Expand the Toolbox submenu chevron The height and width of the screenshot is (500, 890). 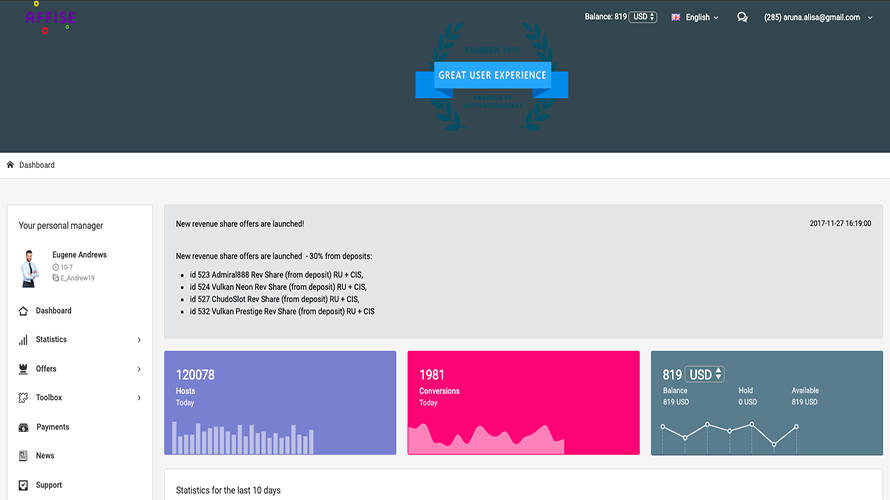(139, 398)
